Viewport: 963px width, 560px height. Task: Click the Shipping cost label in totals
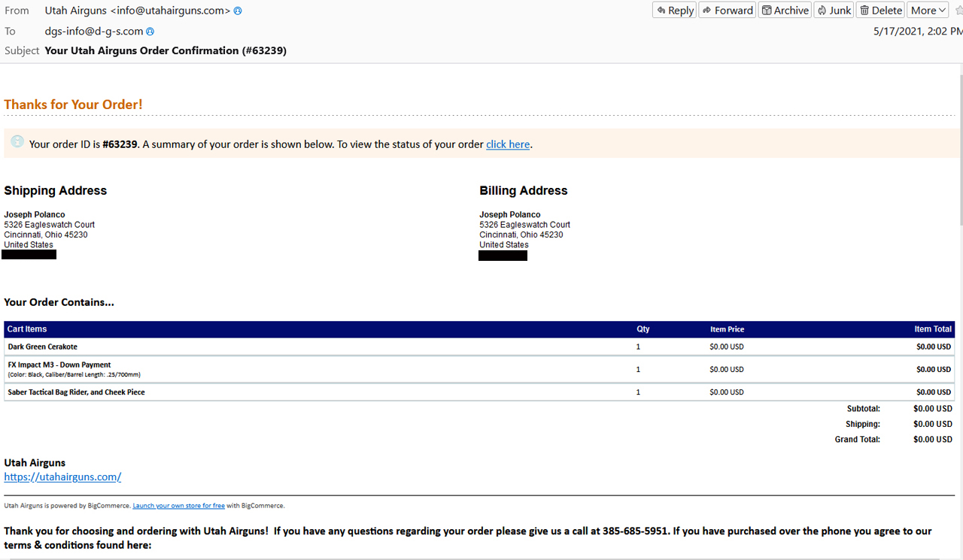tap(863, 425)
